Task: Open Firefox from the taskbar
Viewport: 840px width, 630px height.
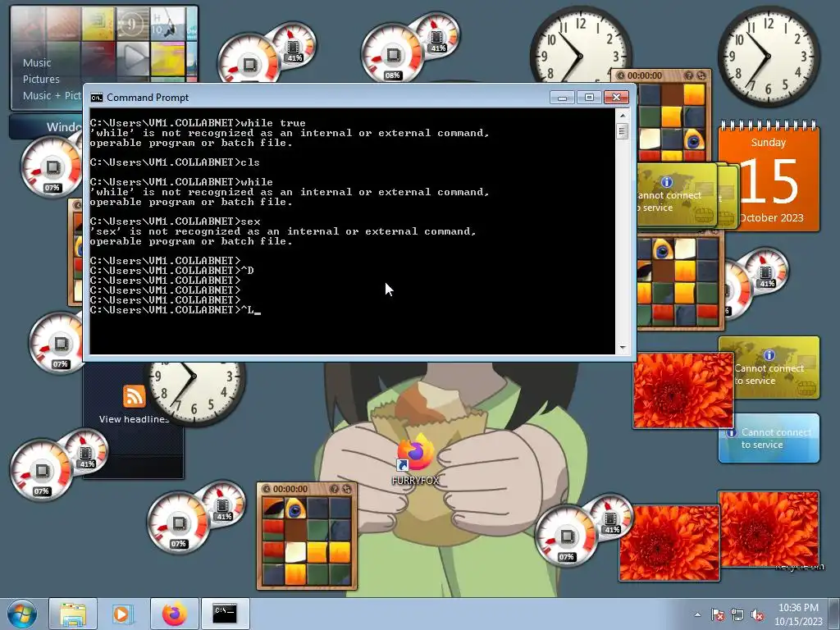Action: click(x=174, y=614)
